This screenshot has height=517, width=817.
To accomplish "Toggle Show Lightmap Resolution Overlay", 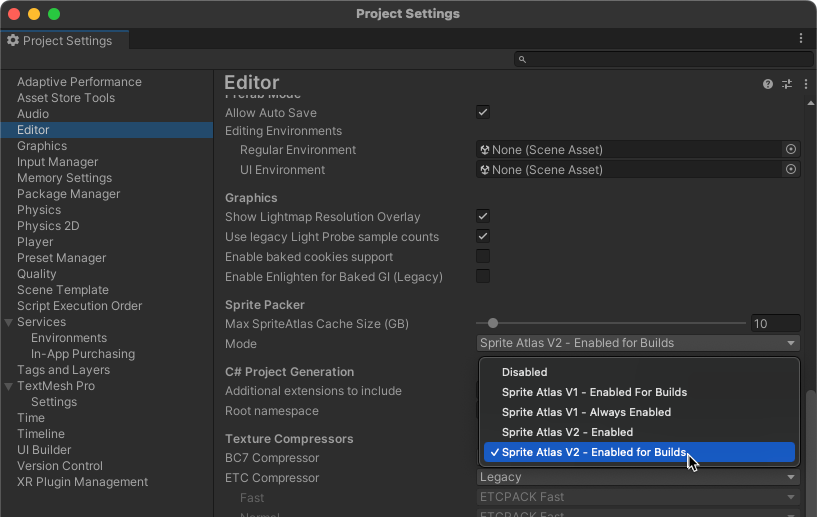I will click(483, 216).
